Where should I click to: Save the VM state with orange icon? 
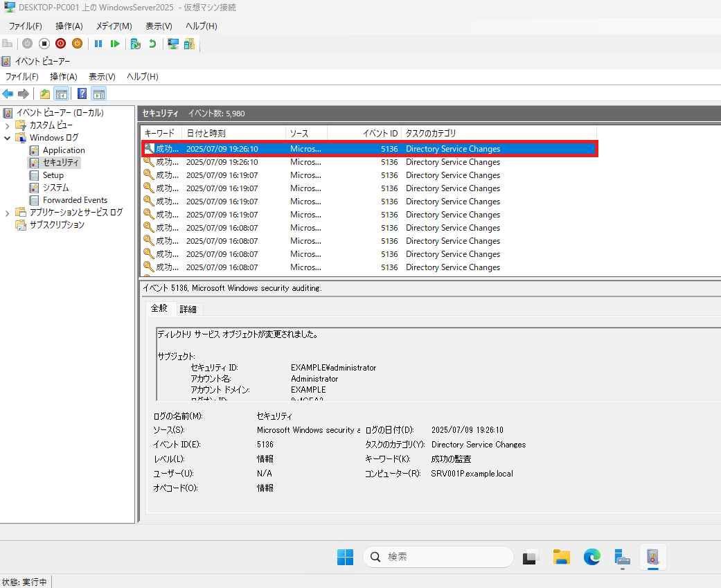point(78,44)
